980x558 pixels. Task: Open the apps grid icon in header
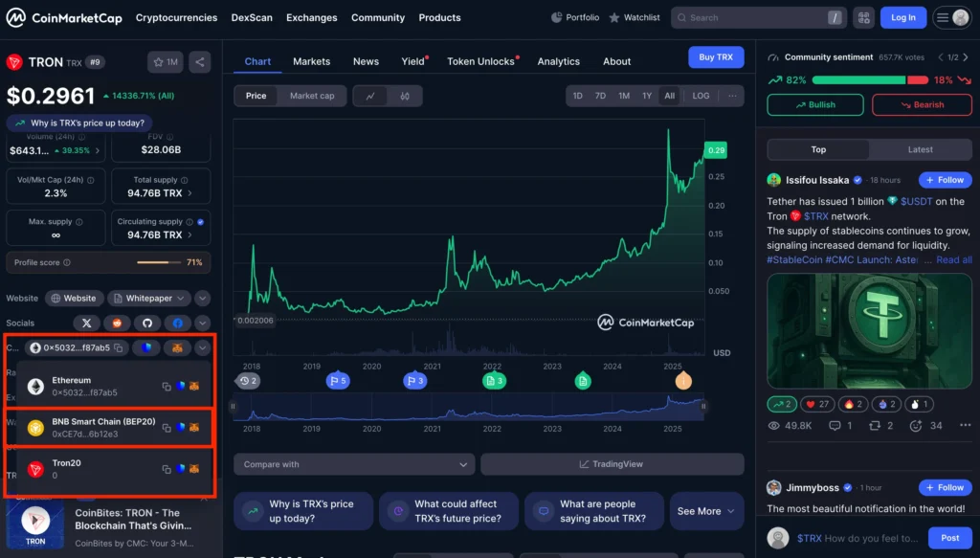point(864,17)
